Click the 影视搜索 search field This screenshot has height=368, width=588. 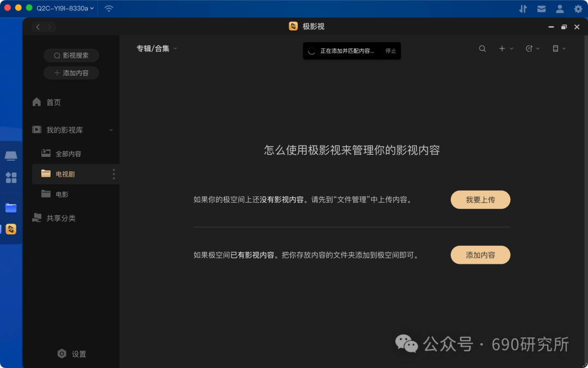coord(71,56)
